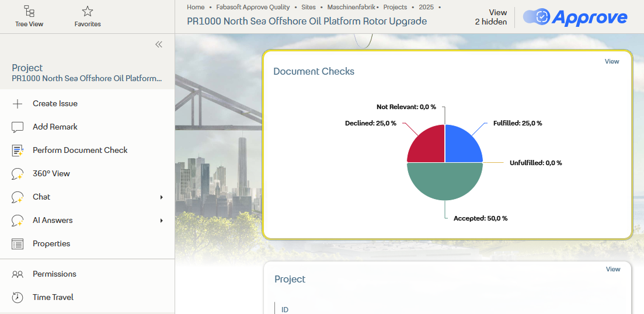Open the Projects breadcrumb item
Viewport: 644px width, 314px height.
click(x=395, y=7)
